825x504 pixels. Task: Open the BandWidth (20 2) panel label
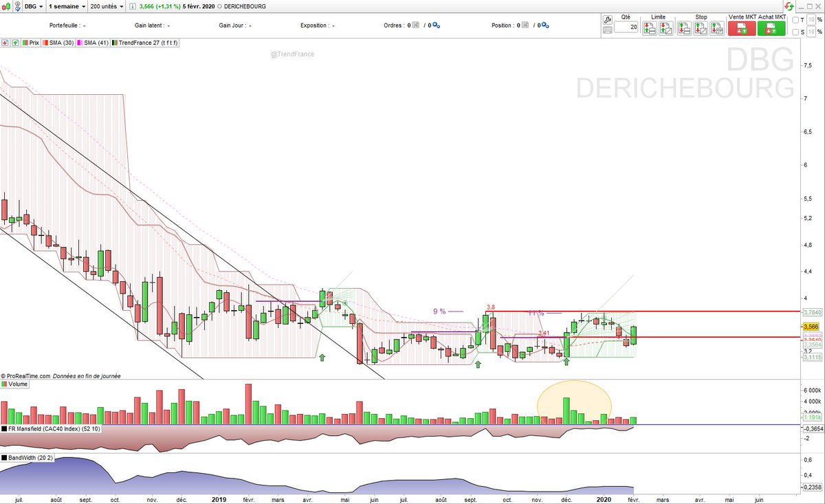click(x=27, y=457)
